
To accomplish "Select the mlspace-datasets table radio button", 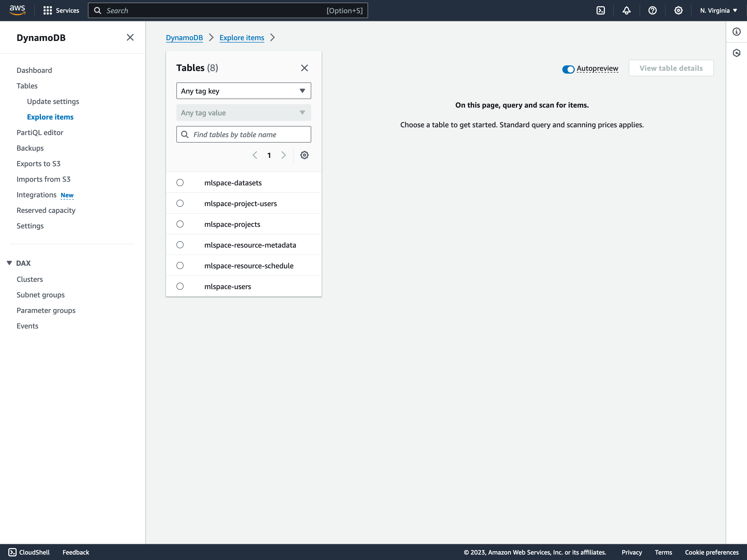I will 180,183.
